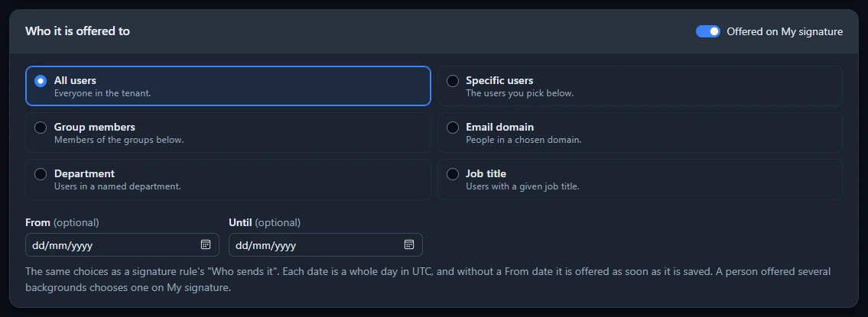The image size is (868, 317).
Task: Click "Members of the groups below." description
Action: [x=119, y=140]
